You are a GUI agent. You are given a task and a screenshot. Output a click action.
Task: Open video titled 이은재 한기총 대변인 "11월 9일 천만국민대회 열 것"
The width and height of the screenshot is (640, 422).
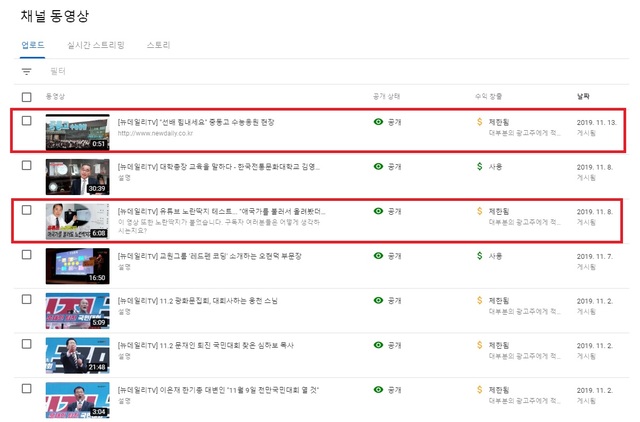click(218, 390)
